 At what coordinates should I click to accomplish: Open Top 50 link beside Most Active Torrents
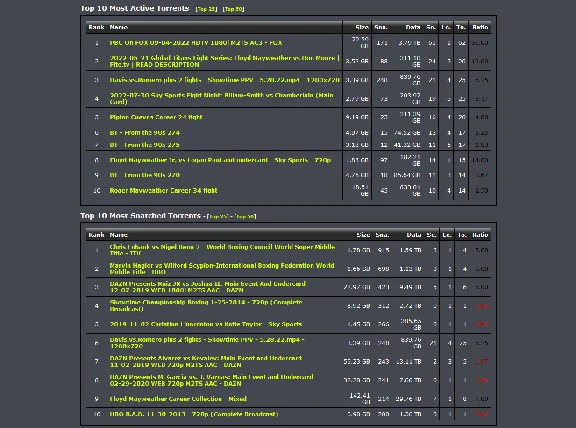click(233, 9)
